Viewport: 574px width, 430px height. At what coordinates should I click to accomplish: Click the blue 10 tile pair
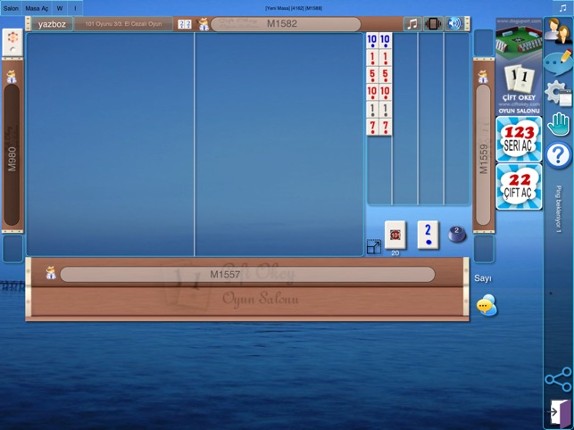pos(379,40)
